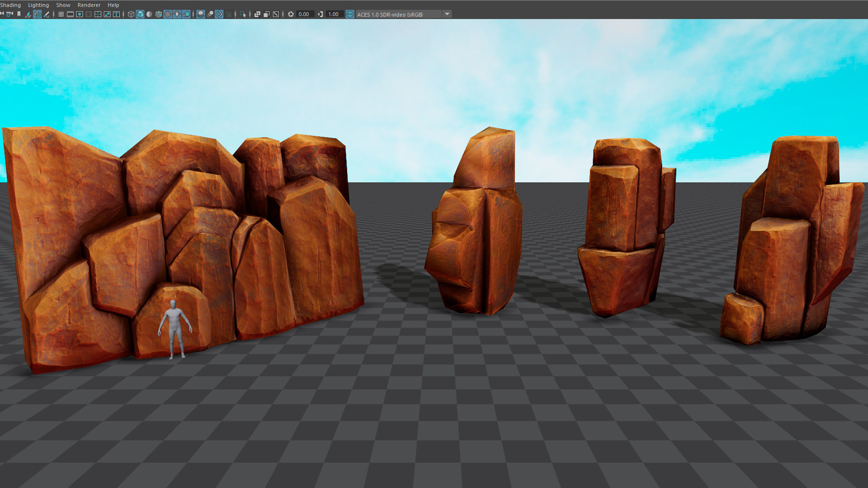This screenshot has height=488, width=868.
Task: Click the isolate select icon
Action: (243, 14)
